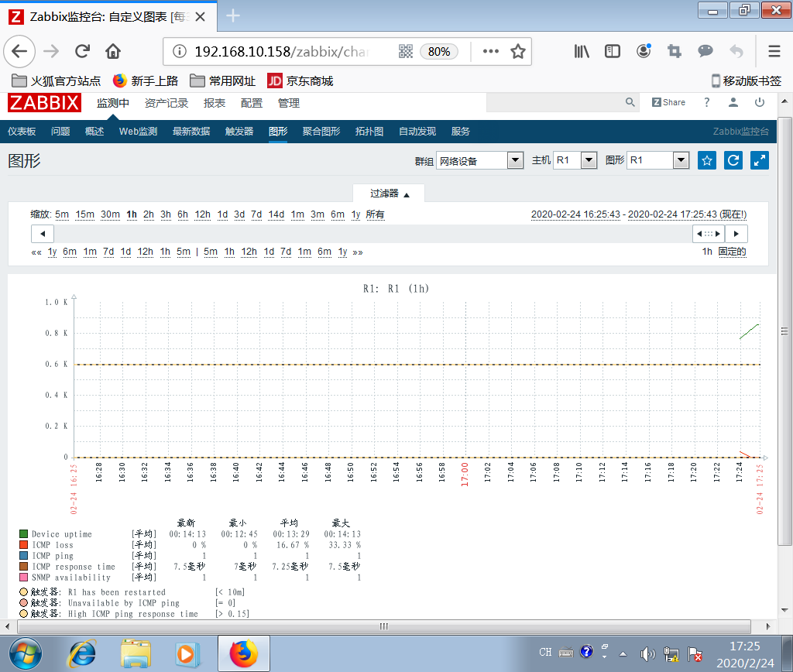
Task: Move time slider left with arrow button
Action: click(43, 234)
